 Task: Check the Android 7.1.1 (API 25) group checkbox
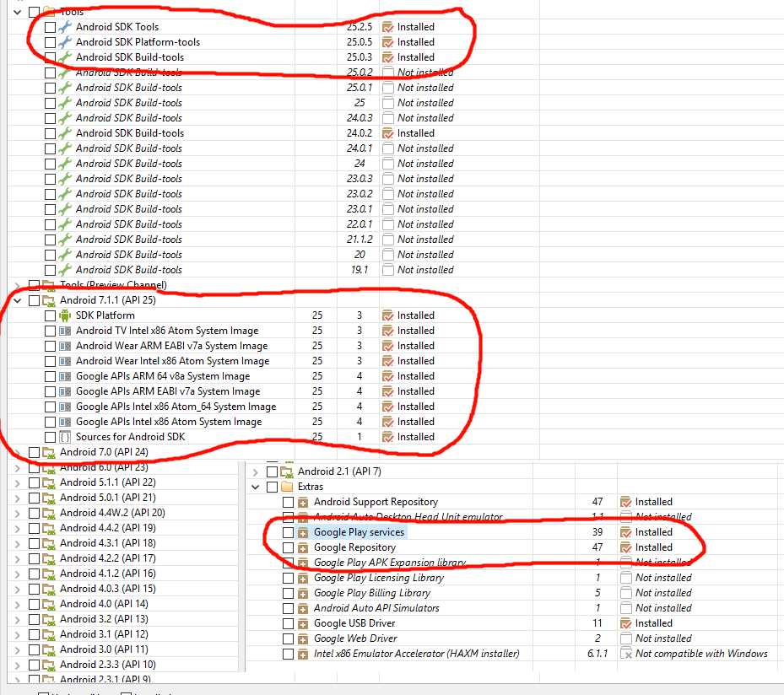[x=34, y=300]
